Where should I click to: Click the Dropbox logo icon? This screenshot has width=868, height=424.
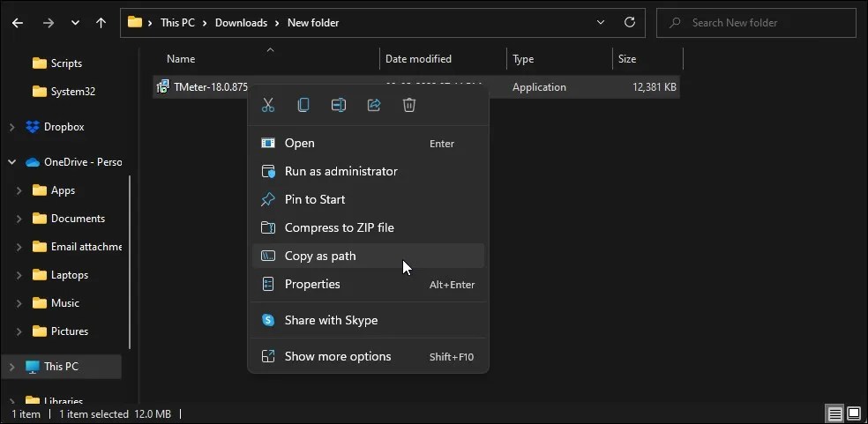(x=32, y=127)
